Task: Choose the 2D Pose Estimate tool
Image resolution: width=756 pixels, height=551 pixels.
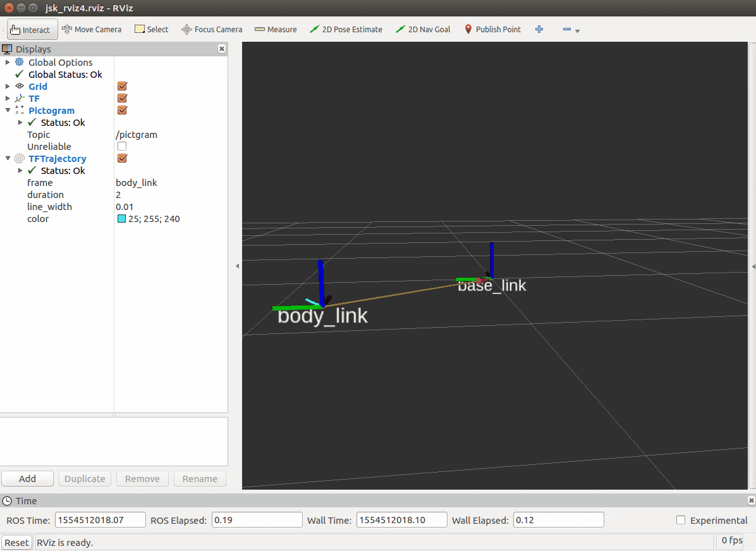Action: click(346, 30)
